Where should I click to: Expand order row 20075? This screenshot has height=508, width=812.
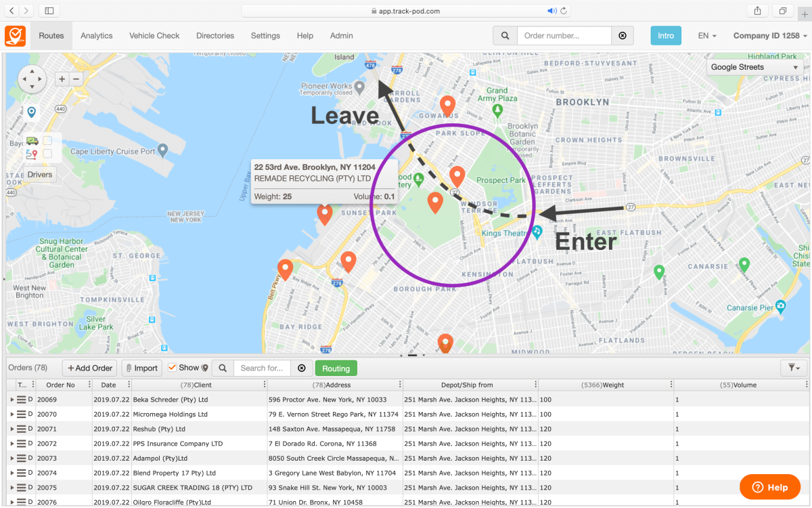point(12,488)
